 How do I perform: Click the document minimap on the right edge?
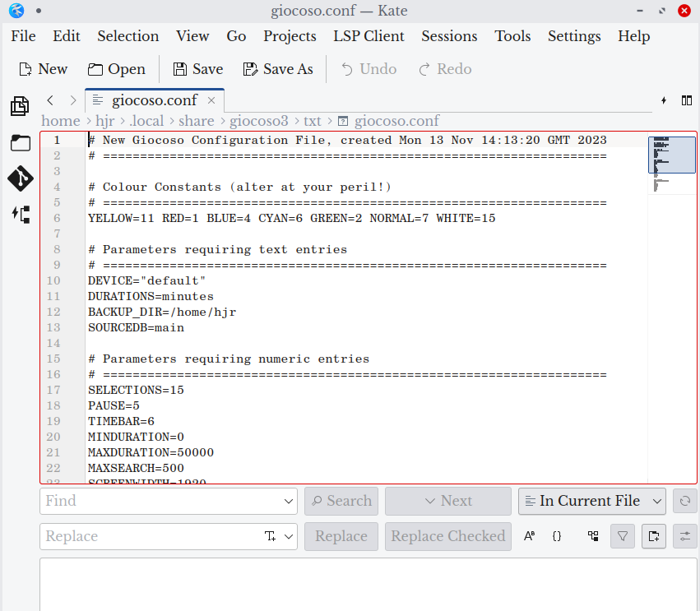[671, 156]
